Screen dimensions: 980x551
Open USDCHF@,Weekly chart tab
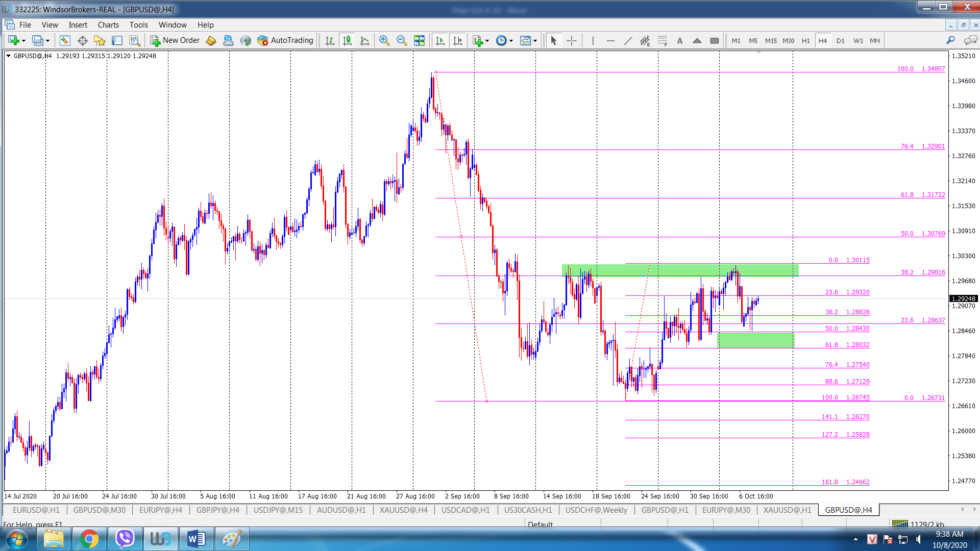(x=596, y=510)
